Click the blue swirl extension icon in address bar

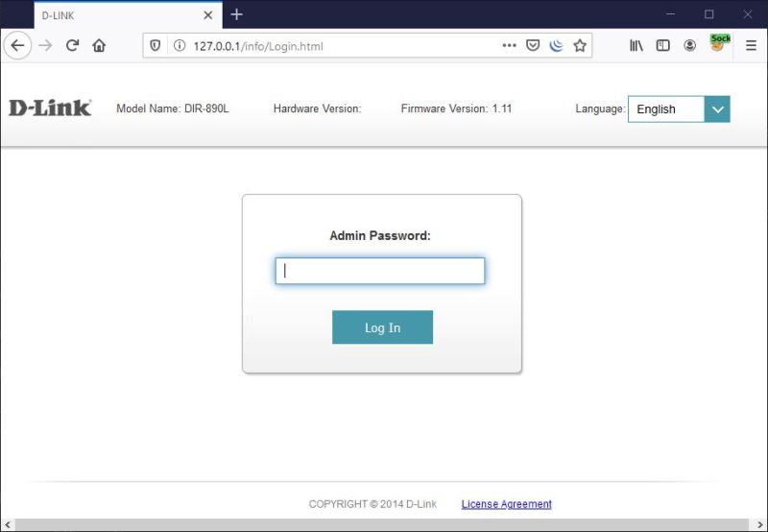click(x=557, y=45)
